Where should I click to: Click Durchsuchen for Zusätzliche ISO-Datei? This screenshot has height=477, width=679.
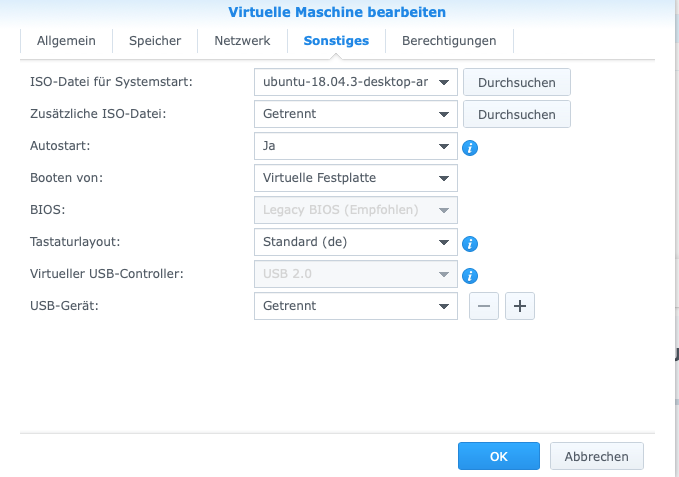tap(516, 114)
